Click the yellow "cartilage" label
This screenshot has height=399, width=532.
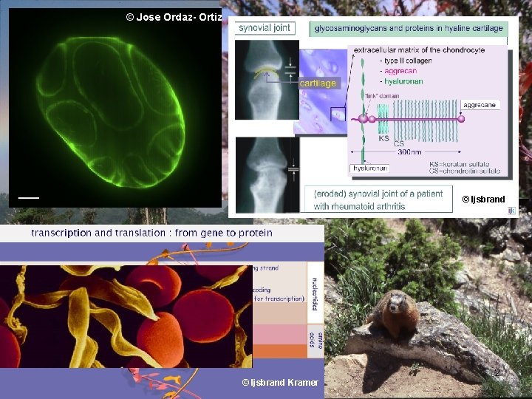[x=318, y=83]
